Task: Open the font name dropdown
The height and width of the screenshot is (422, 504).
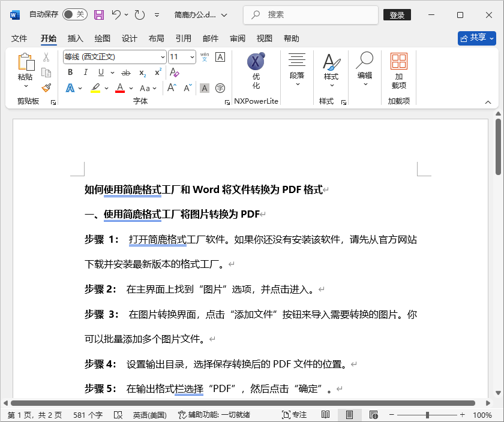Action: pos(163,56)
